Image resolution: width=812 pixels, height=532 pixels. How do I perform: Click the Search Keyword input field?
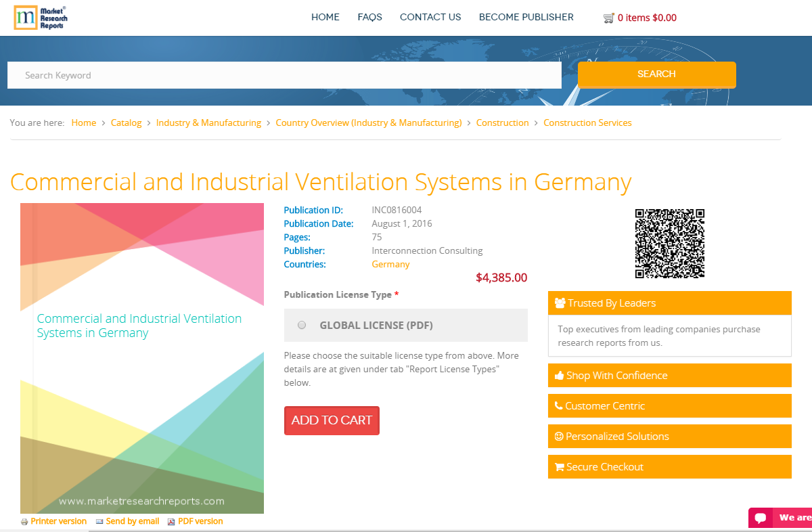(284, 74)
